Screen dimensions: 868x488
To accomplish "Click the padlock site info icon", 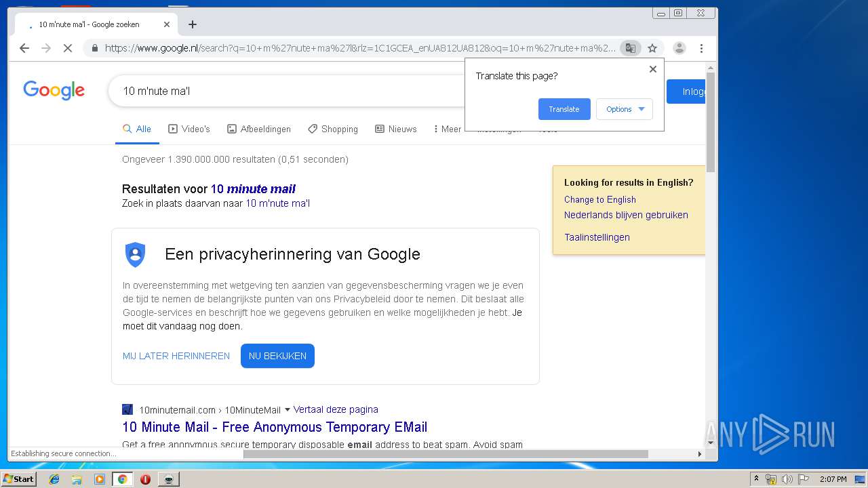I will [x=94, y=48].
